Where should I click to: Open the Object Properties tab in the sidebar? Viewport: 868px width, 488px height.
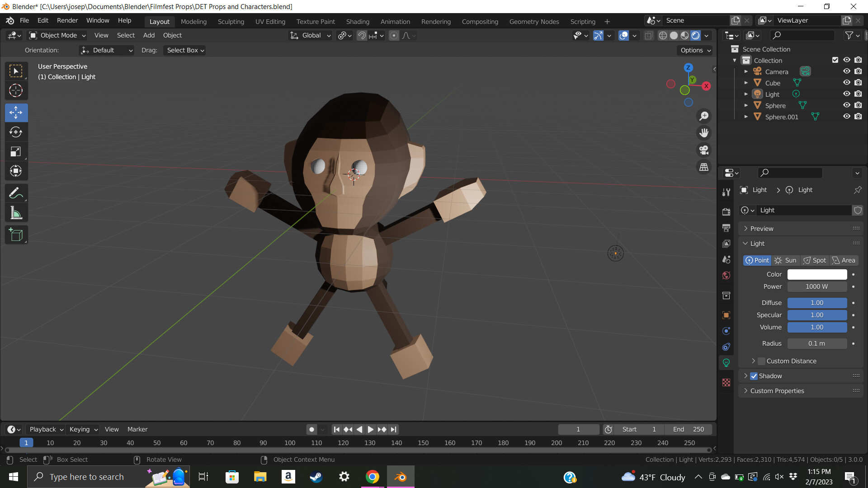coord(726,315)
